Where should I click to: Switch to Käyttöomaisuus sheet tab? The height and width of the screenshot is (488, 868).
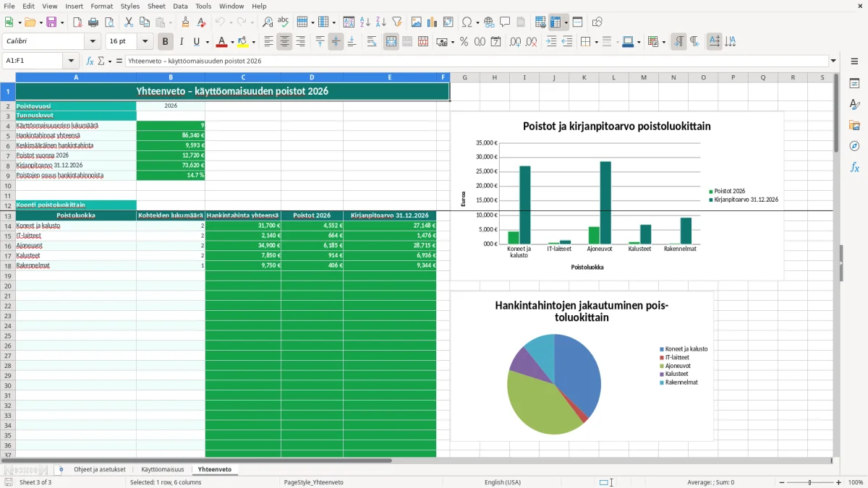point(163,469)
